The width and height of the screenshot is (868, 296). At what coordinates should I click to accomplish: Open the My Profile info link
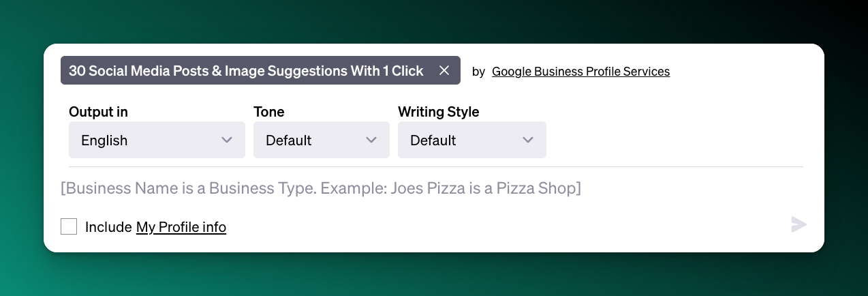click(x=181, y=227)
